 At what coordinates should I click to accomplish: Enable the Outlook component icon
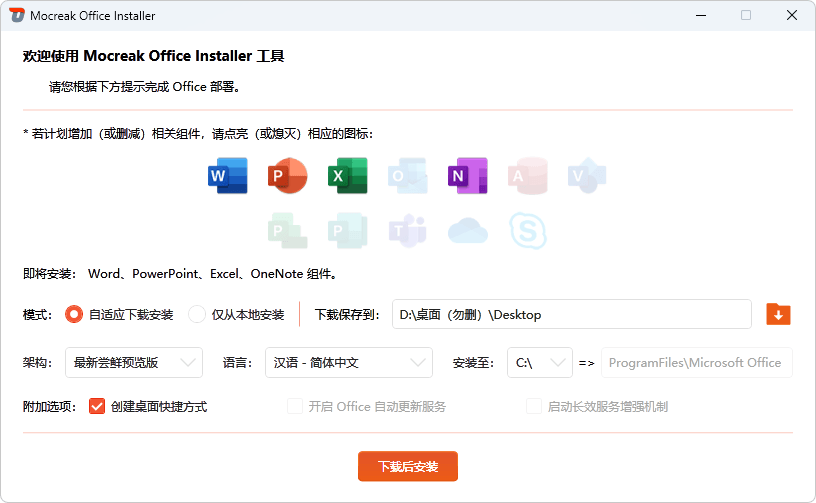click(408, 176)
